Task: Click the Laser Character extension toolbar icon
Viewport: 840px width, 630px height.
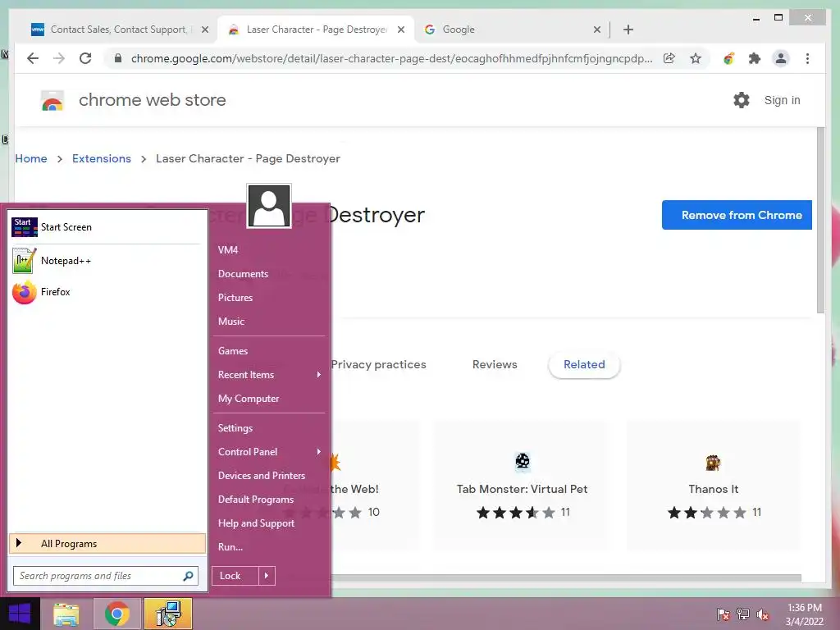Action: point(728,58)
